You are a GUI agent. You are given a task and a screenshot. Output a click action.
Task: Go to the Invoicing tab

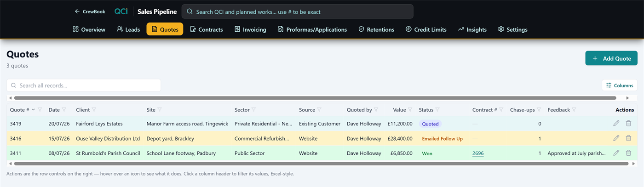(250, 29)
